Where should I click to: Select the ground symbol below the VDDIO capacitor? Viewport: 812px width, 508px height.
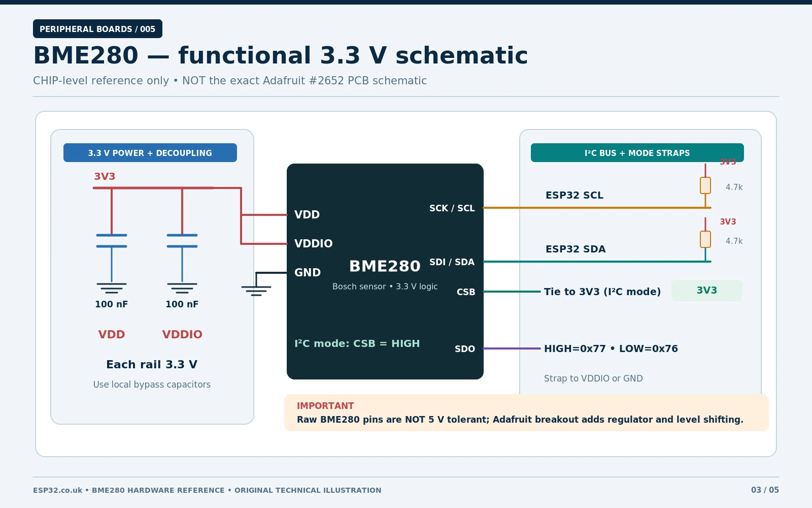tap(182, 288)
